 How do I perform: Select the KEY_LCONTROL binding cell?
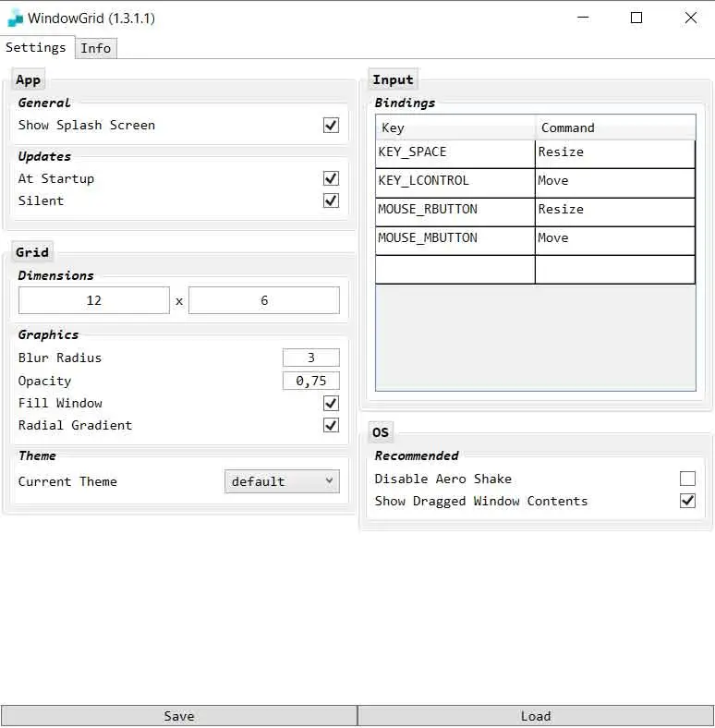click(455, 183)
